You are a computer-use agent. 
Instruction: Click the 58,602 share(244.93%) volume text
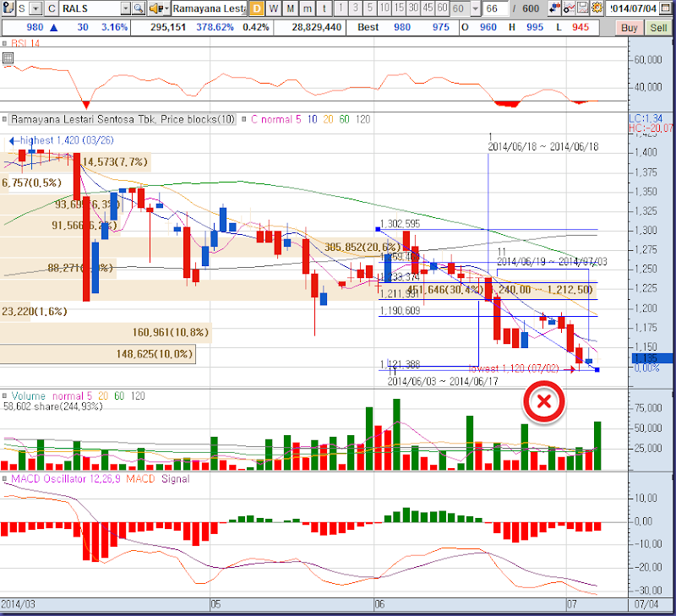point(52,406)
